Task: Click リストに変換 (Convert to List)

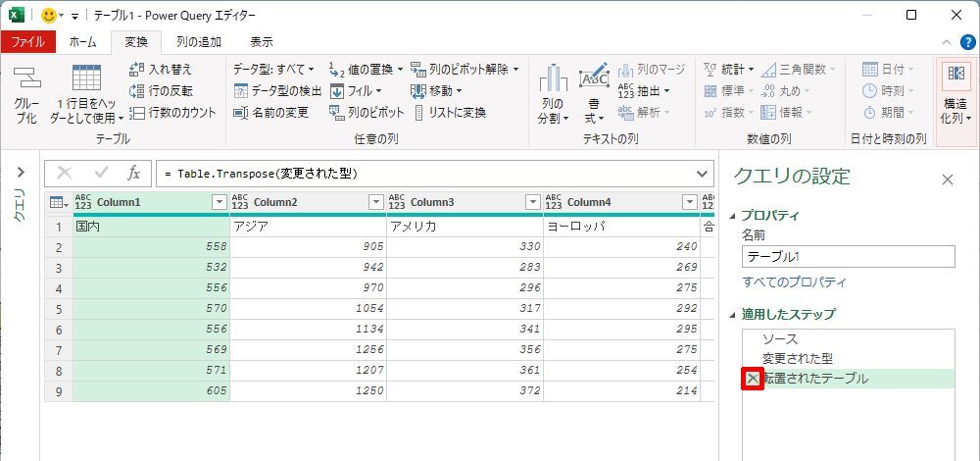Action: (x=452, y=113)
